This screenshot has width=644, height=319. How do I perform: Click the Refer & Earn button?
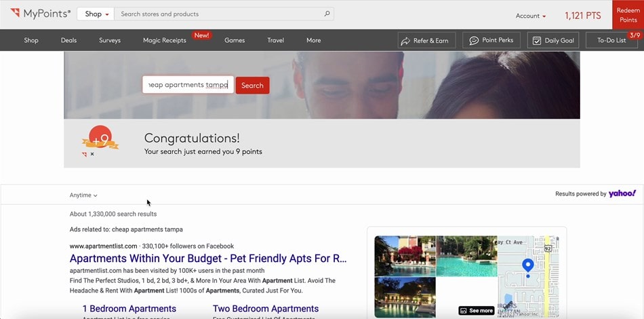[x=426, y=40]
